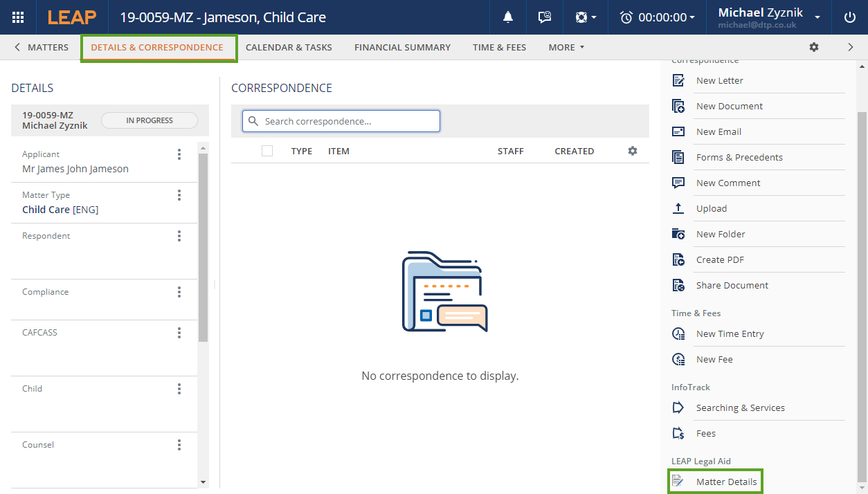The height and width of the screenshot is (494, 868).
Task: Upload a file to correspondence
Action: pos(712,208)
